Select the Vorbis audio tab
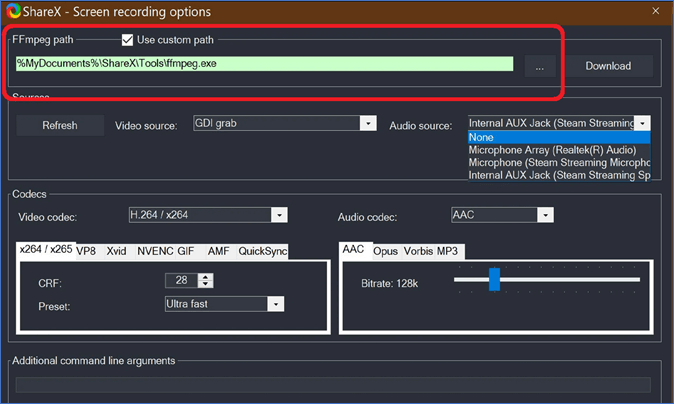 tap(418, 251)
